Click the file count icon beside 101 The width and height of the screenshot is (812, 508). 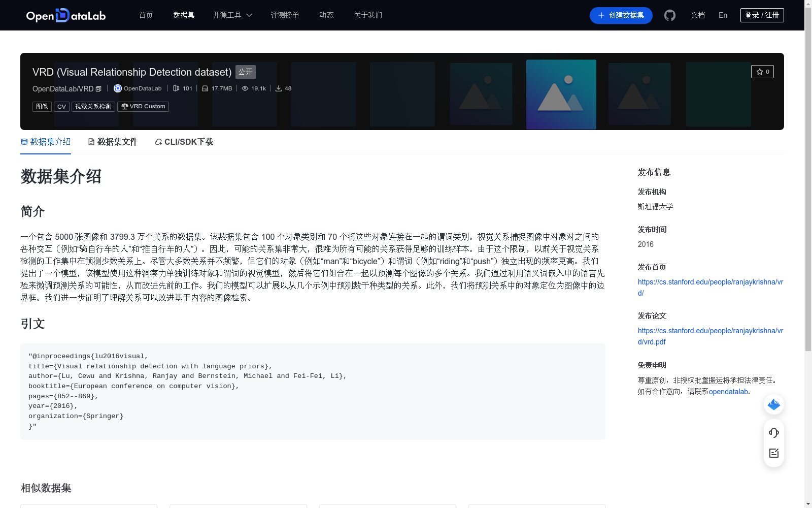click(x=176, y=88)
